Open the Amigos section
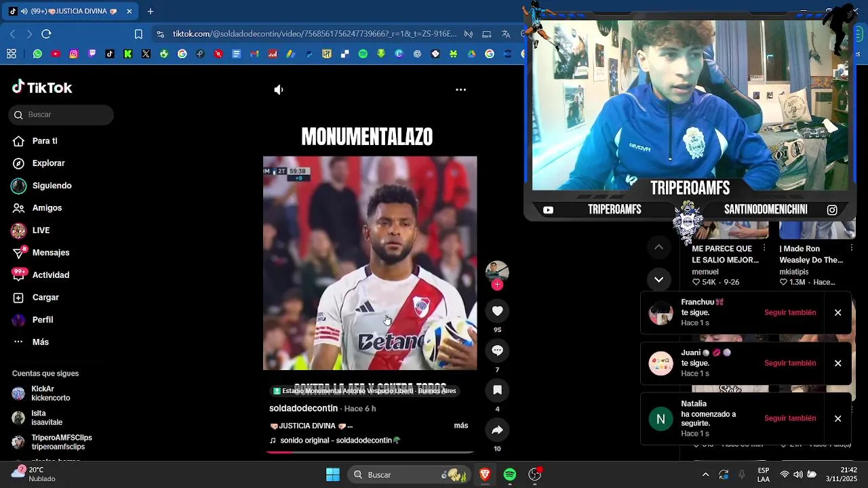Image resolution: width=868 pixels, height=488 pixels. click(x=47, y=208)
